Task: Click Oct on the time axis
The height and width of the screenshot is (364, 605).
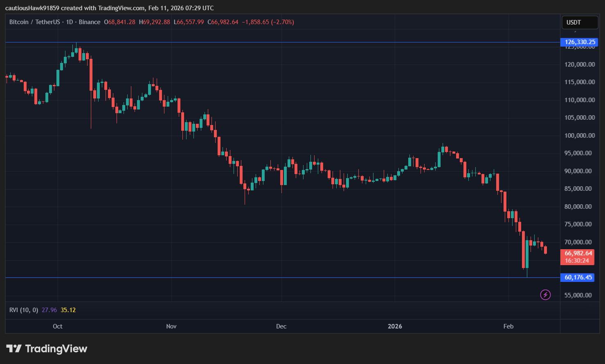Action: (57, 326)
